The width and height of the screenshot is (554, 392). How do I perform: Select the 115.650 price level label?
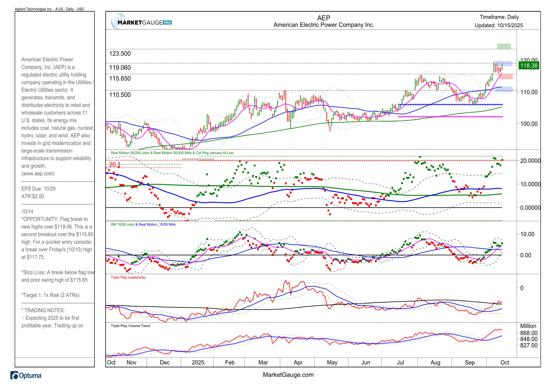120,79
